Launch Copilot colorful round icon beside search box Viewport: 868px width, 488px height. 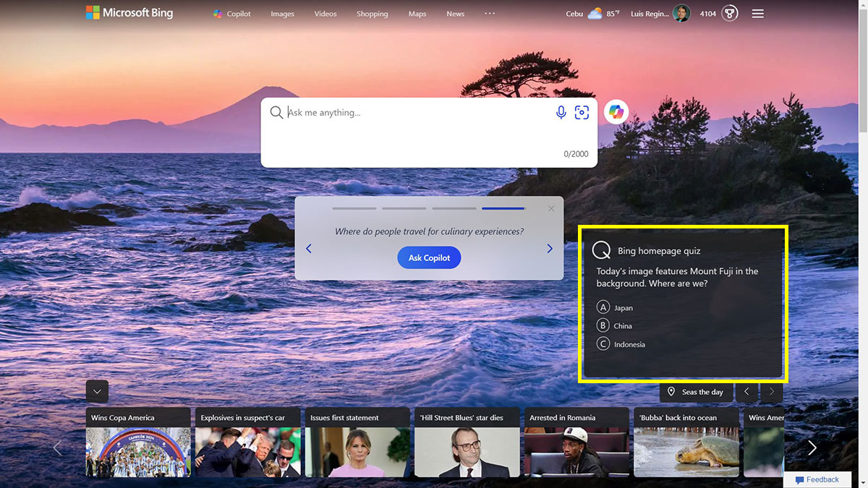coord(616,112)
